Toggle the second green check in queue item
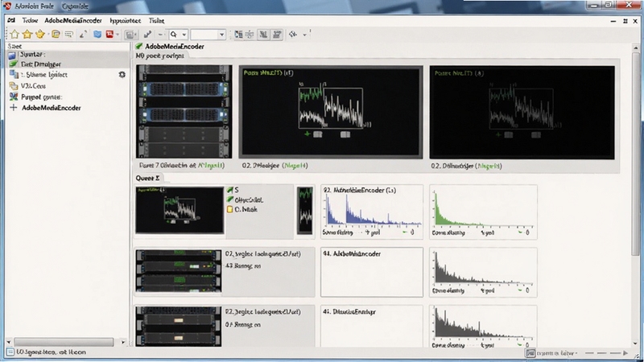 [230, 200]
